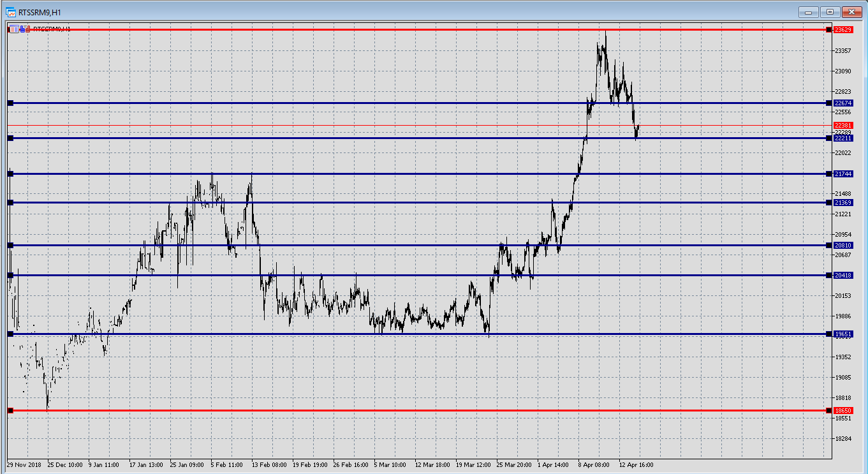Image resolution: width=868 pixels, height=474 pixels.
Task: Grab left-end handle of the 19651 line
Action: click(10, 334)
